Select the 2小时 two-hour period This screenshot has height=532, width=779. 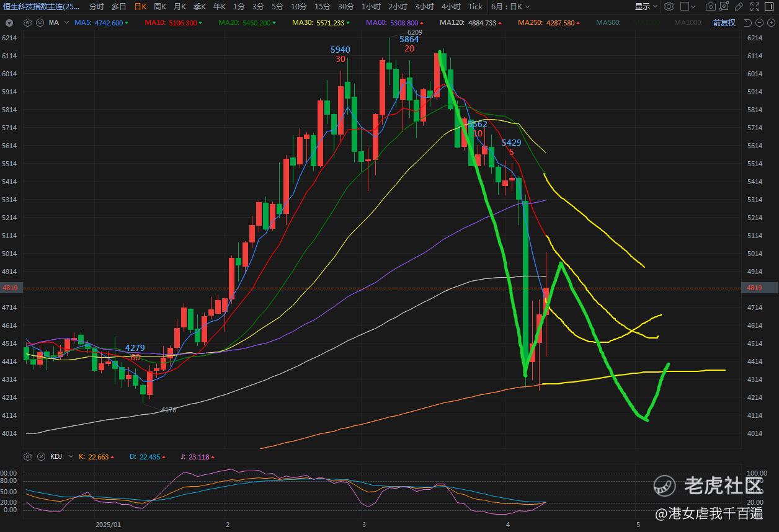click(398, 7)
